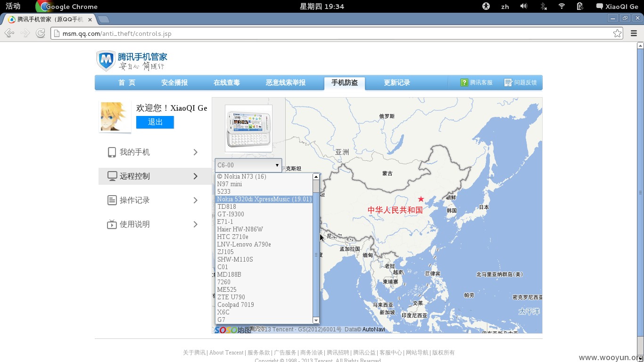The height and width of the screenshot is (362, 644).
Task: Select HTC Z710e in device list
Action: tap(264, 237)
